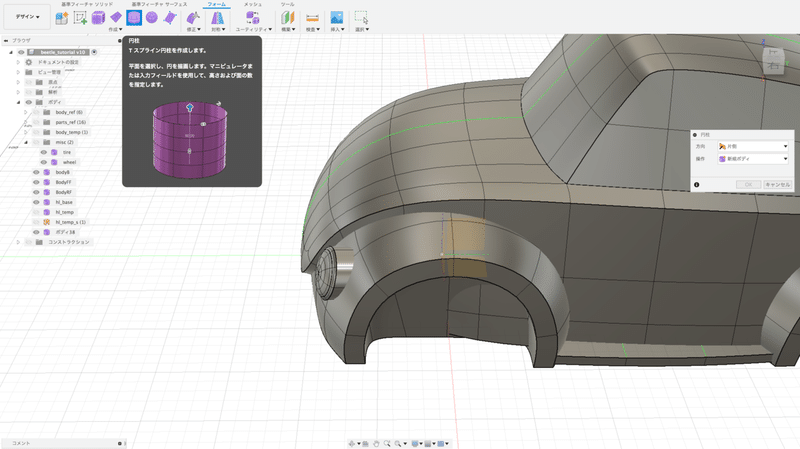The width and height of the screenshot is (800, 449).
Task: Hide the tire body
Action: click(x=43, y=152)
